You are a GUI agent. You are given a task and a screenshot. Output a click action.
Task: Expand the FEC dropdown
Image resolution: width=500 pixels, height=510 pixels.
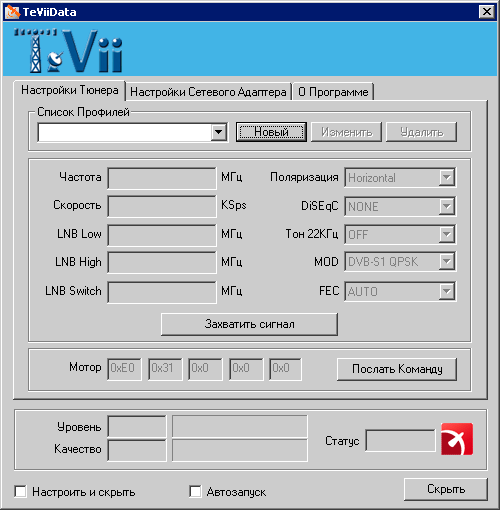click(x=447, y=291)
